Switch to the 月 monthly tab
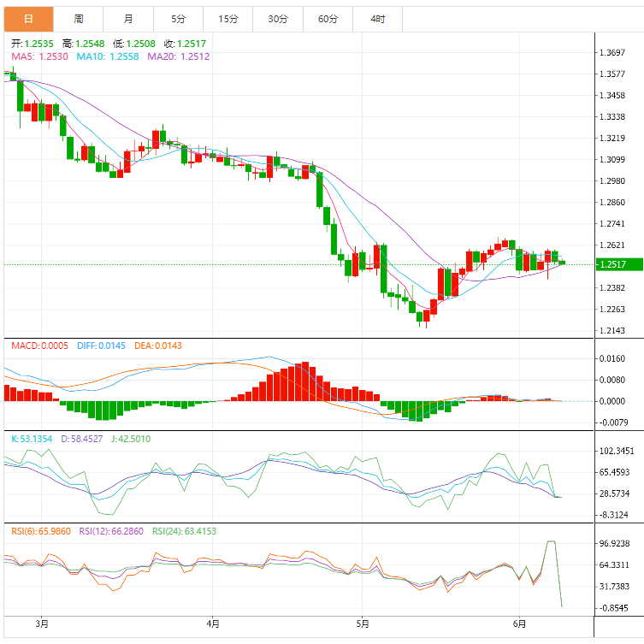 pyautogui.click(x=128, y=19)
